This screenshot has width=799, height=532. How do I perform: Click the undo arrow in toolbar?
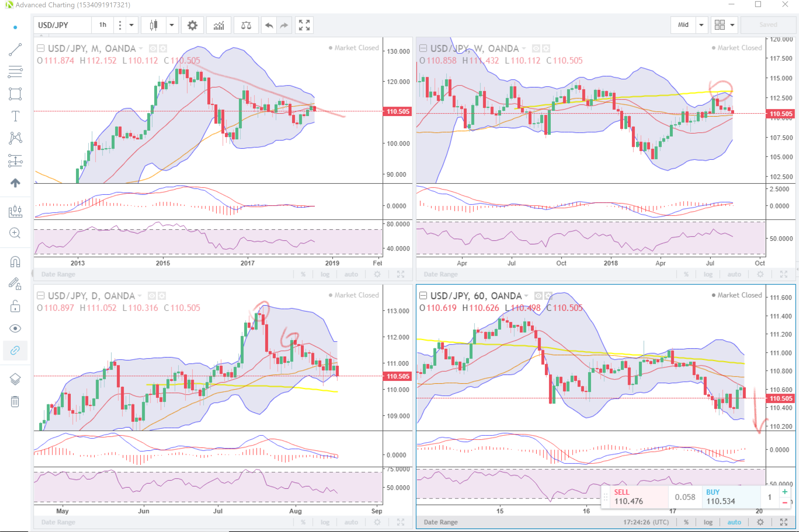(269, 25)
